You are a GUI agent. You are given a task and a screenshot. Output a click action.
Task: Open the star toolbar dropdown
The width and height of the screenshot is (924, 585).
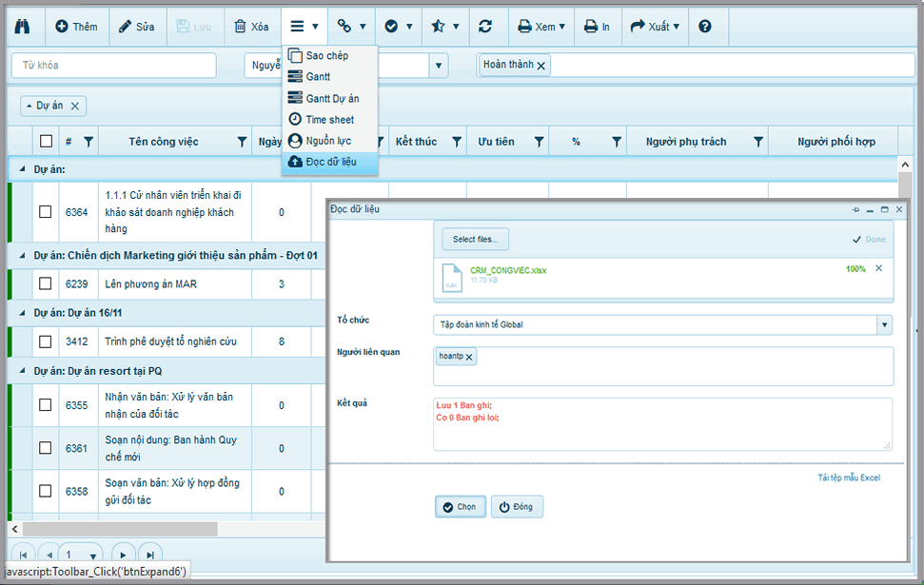click(x=445, y=27)
